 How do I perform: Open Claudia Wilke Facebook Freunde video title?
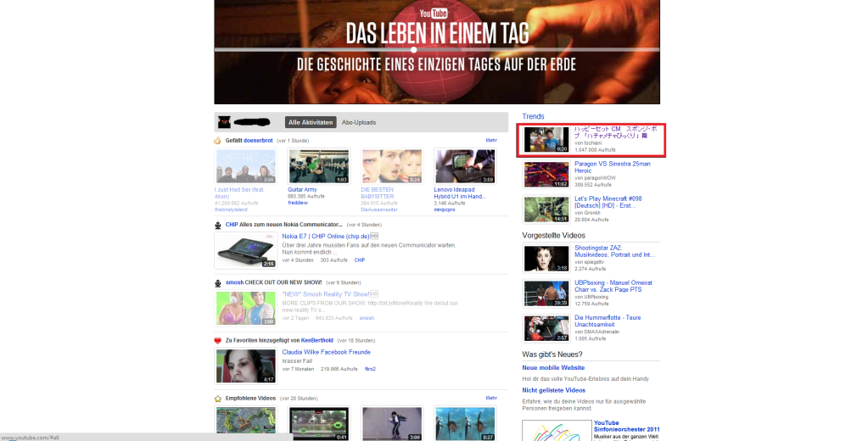[x=327, y=352]
